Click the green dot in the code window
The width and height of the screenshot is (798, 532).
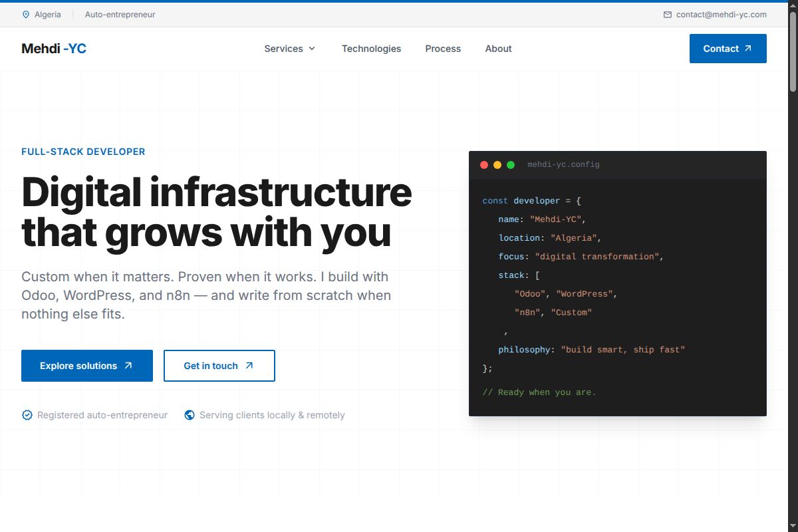(511, 165)
